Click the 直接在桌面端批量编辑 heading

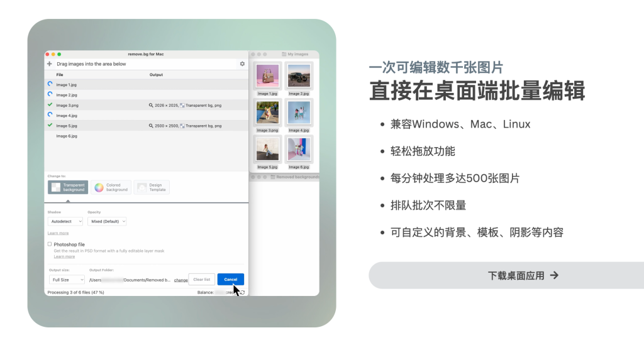(477, 90)
